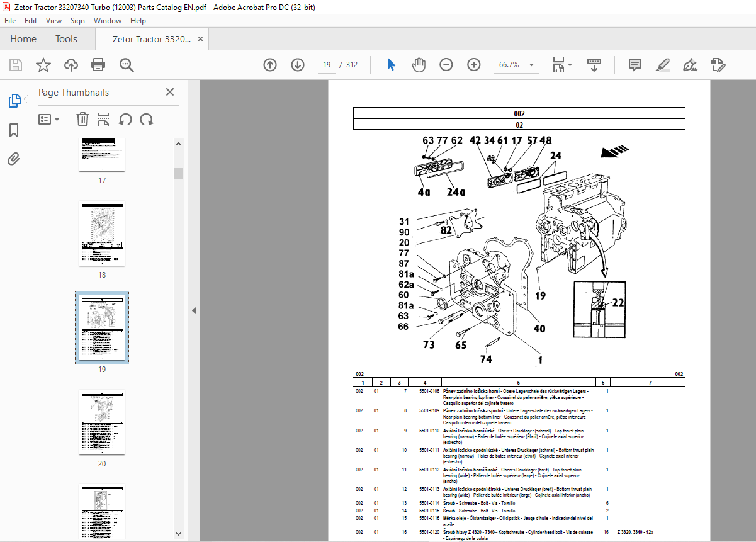Click diagram callout number 40
Image resolution: width=756 pixels, height=542 pixels.
539,329
